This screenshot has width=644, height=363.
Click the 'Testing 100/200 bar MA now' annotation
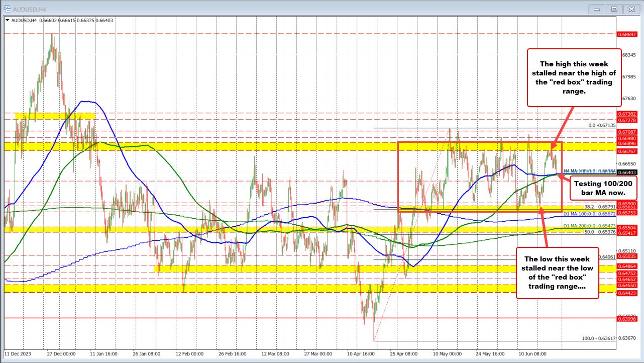click(x=604, y=188)
